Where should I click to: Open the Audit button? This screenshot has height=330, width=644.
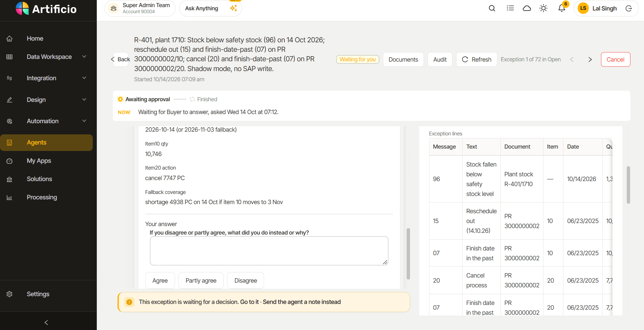pyautogui.click(x=440, y=60)
